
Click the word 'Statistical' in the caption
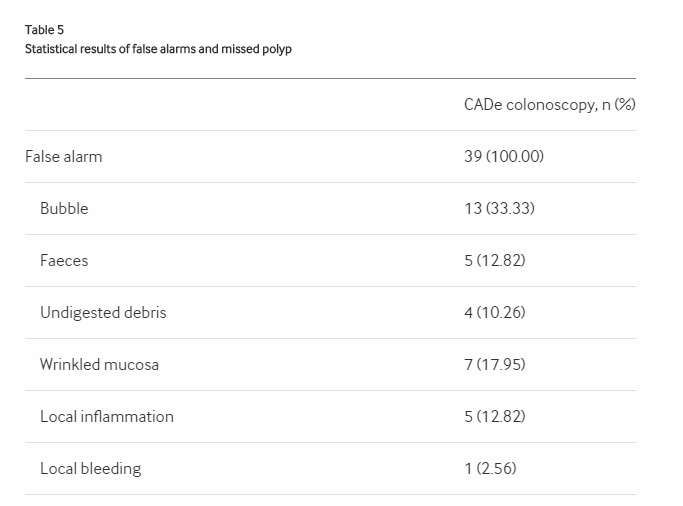pos(51,49)
